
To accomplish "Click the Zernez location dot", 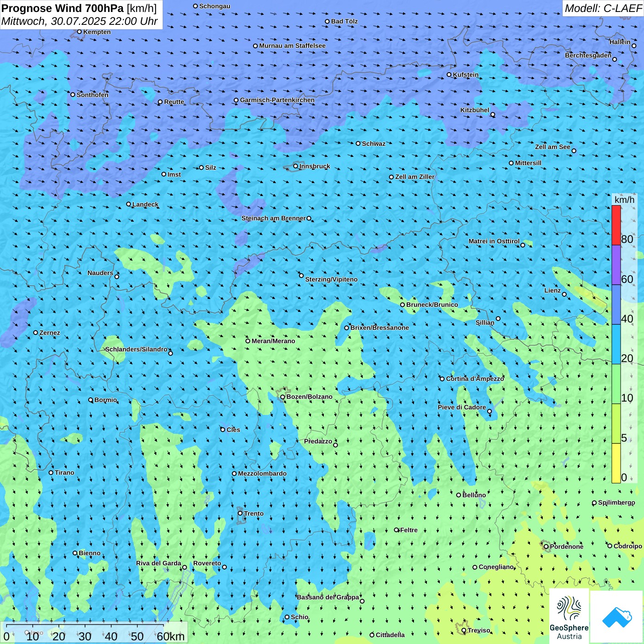I will tap(35, 333).
